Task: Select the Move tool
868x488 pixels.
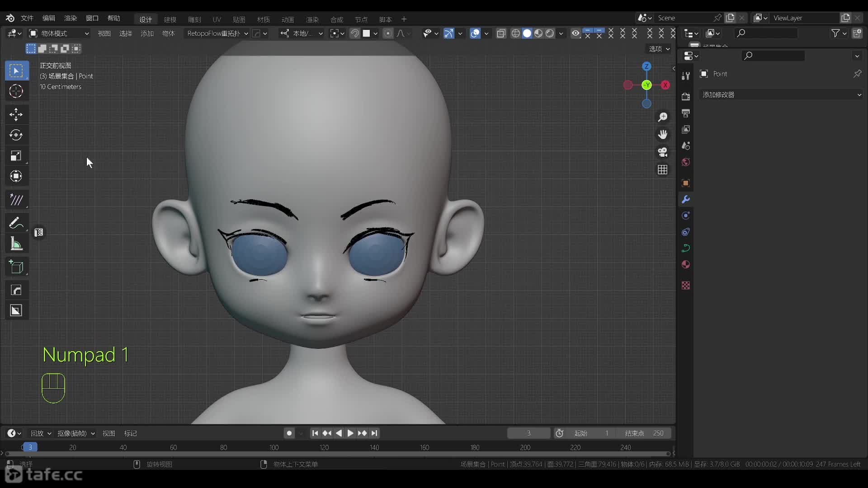Action: tap(16, 114)
